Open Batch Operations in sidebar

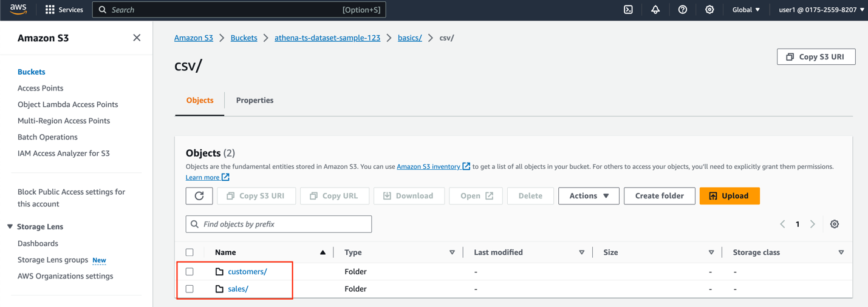pos(47,137)
